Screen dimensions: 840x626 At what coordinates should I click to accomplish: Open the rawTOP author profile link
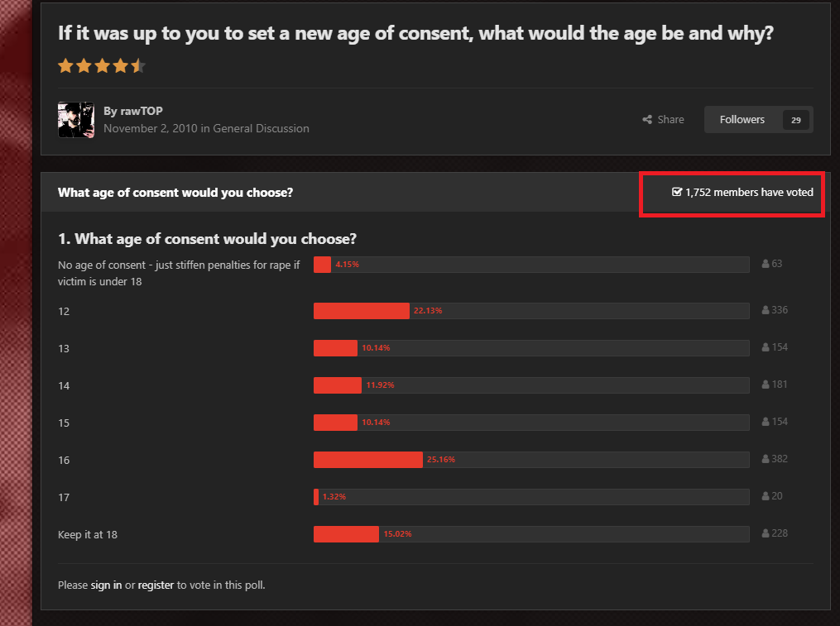142,111
